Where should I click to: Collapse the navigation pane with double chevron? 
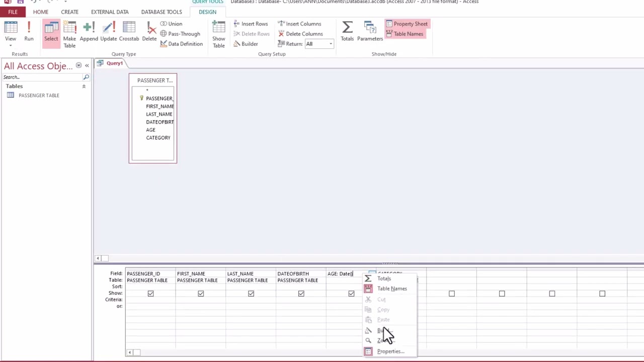[87, 66]
